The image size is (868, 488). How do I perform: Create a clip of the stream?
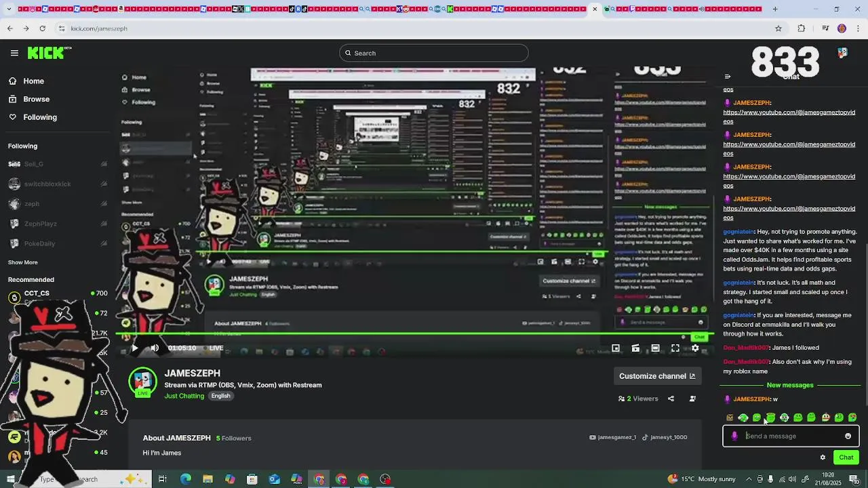click(x=635, y=348)
